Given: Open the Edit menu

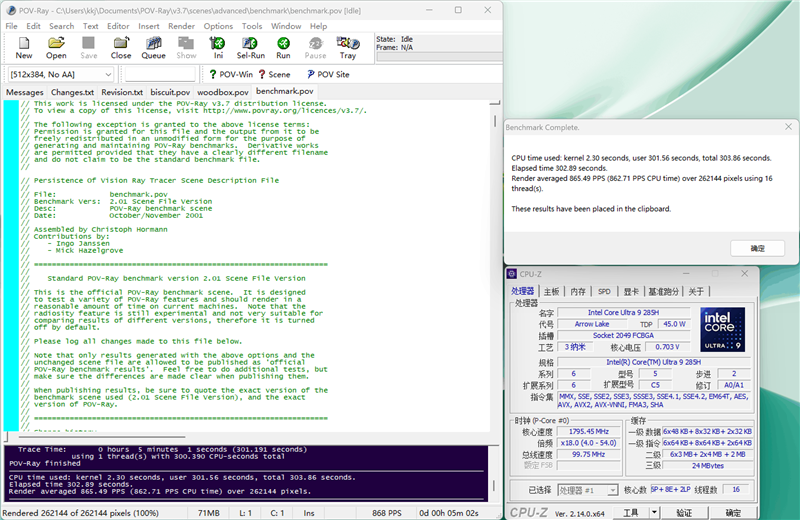Looking at the screenshot, I should click(33, 26).
